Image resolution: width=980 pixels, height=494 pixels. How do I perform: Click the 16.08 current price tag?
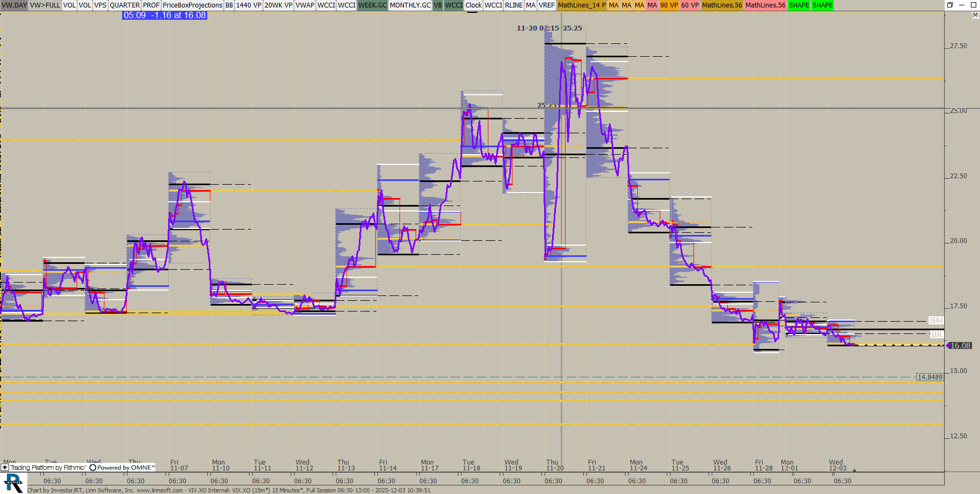click(x=960, y=346)
